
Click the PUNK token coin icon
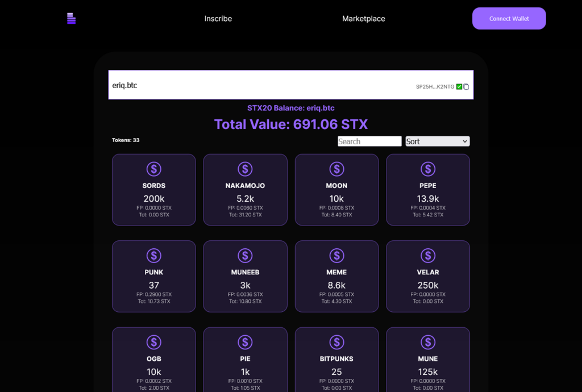[x=153, y=256]
